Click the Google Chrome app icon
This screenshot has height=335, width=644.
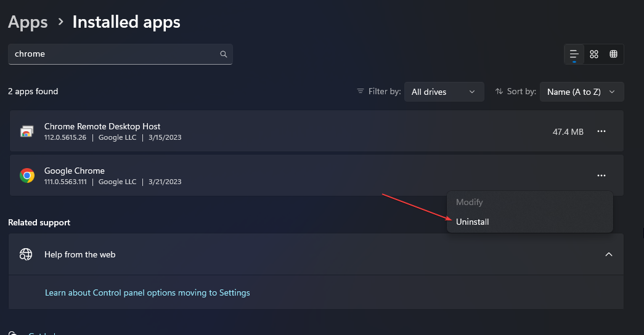click(x=27, y=176)
